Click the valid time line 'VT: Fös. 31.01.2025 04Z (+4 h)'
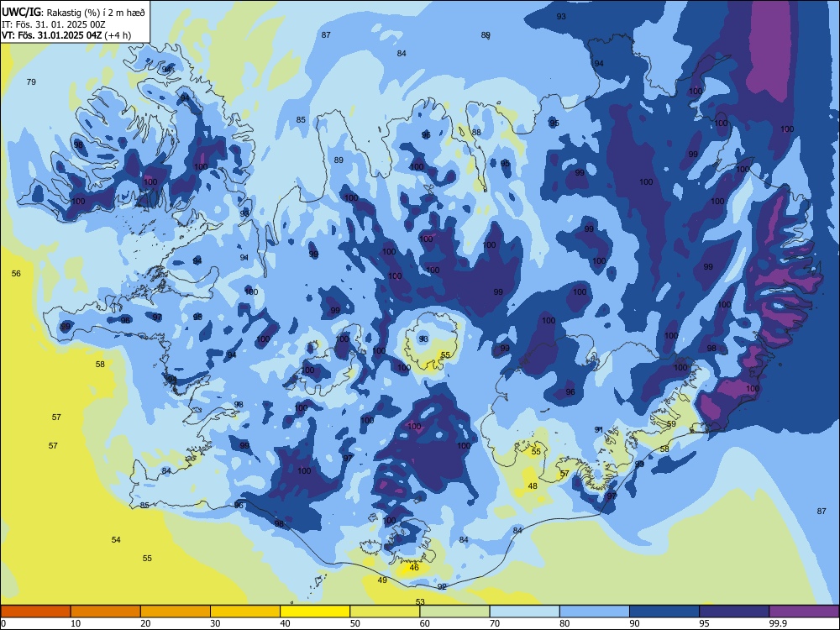Image resolution: width=840 pixels, height=630 pixels. (x=67, y=35)
